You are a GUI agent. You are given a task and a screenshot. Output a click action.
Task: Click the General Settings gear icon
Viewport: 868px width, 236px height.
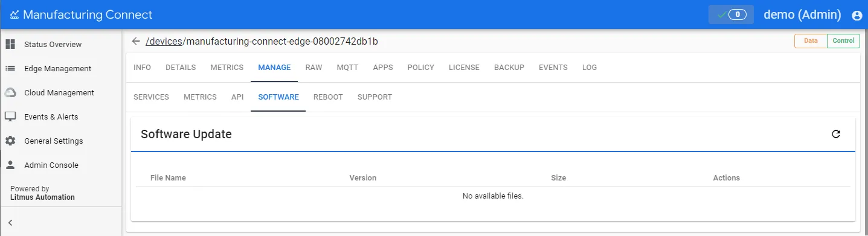tap(10, 141)
